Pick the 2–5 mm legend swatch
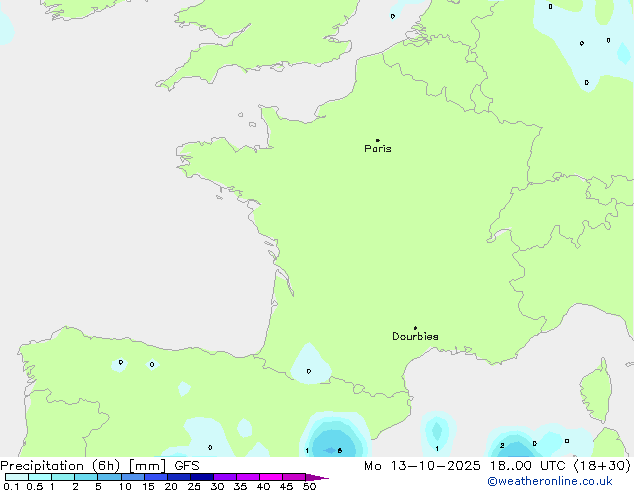Image resolution: width=634 pixels, height=490 pixels. 86,477
